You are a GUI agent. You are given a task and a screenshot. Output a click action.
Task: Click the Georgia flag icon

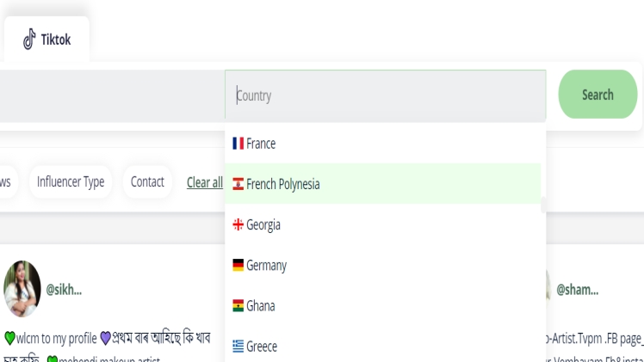(x=238, y=224)
